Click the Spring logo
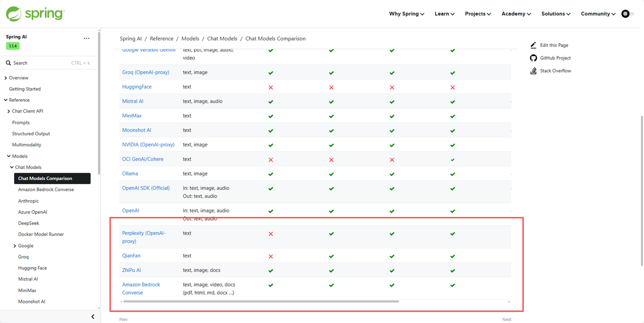 (35, 14)
